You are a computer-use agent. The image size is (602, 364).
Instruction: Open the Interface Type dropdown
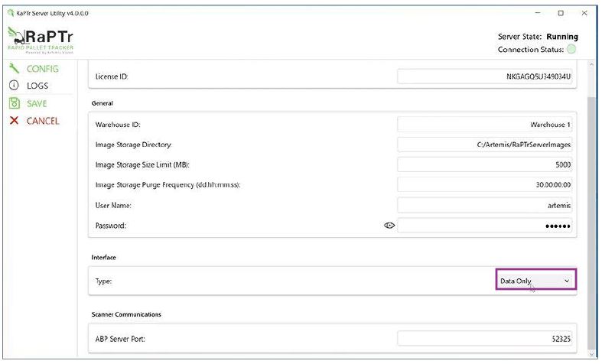click(535, 281)
